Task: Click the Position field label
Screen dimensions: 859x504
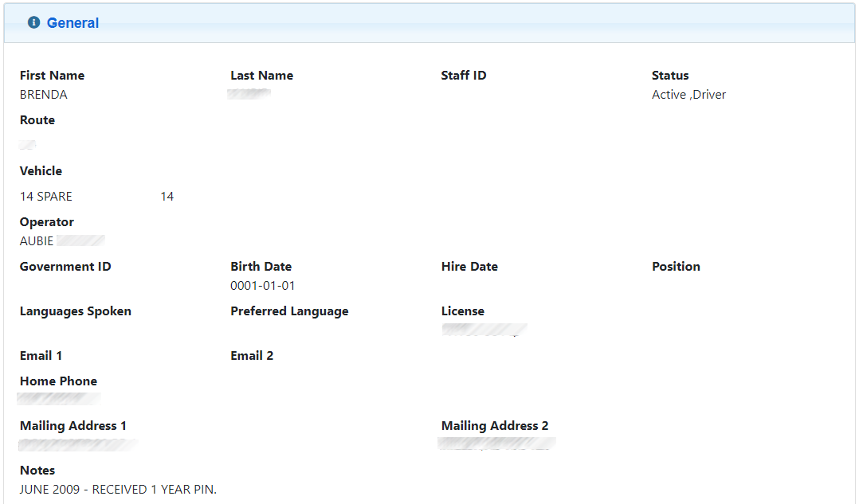Action: pyautogui.click(x=676, y=267)
